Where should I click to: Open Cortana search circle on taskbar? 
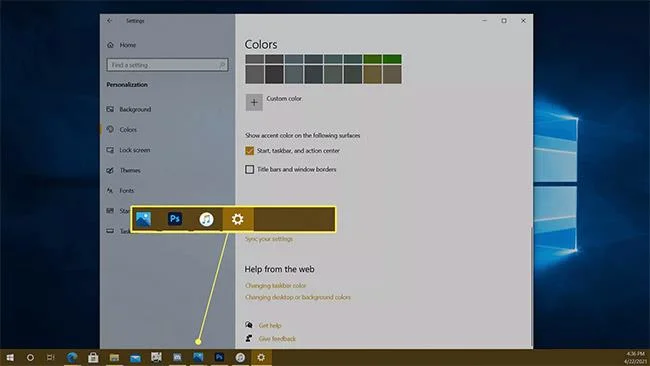[x=30, y=357]
